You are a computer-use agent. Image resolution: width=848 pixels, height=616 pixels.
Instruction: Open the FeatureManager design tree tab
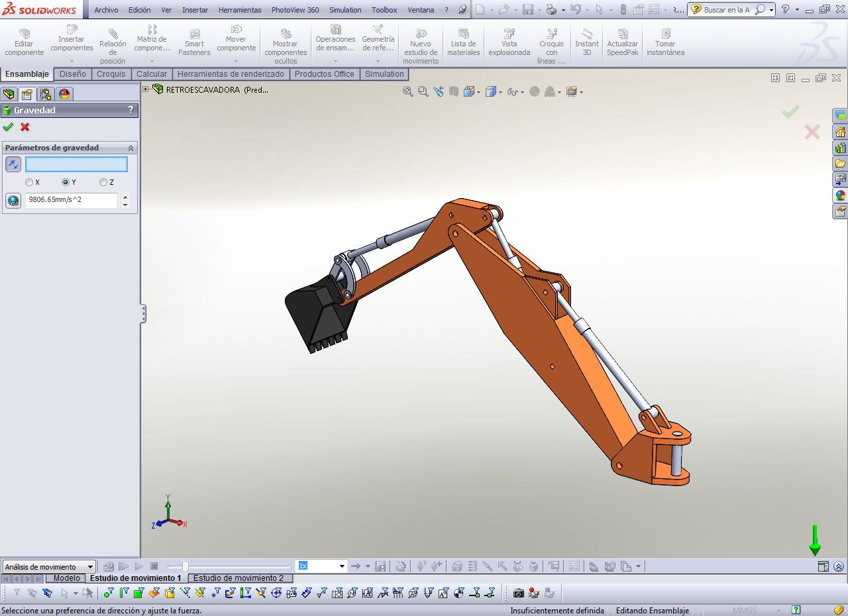9,94
